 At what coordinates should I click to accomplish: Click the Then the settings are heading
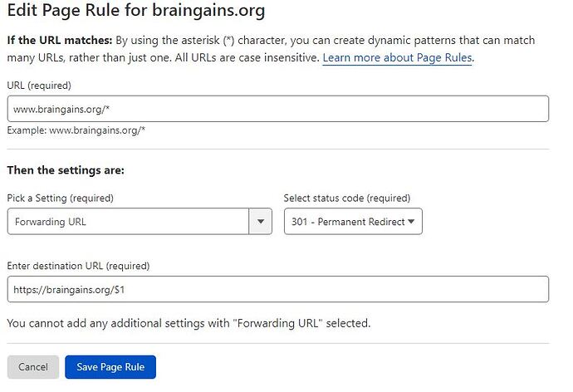(66, 170)
